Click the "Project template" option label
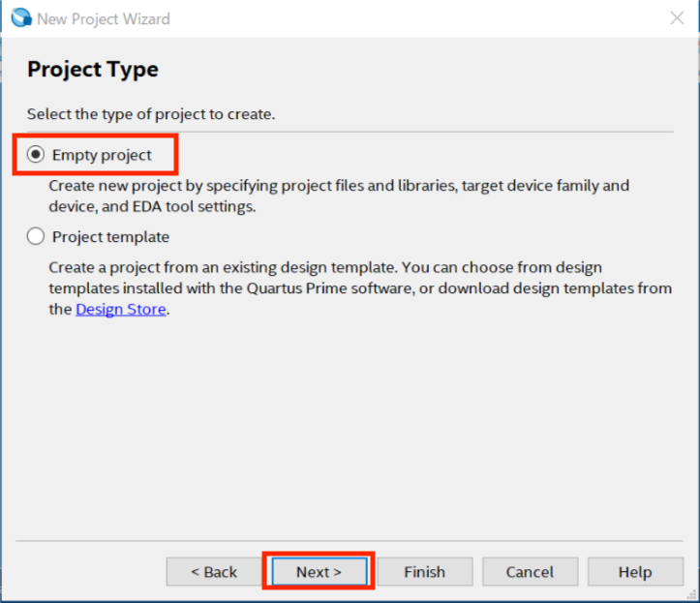The height and width of the screenshot is (603, 700). point(110,237)
